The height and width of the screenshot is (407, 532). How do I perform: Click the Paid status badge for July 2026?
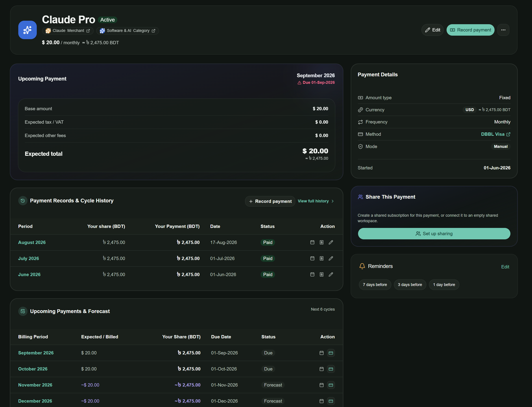pos(268,258)
